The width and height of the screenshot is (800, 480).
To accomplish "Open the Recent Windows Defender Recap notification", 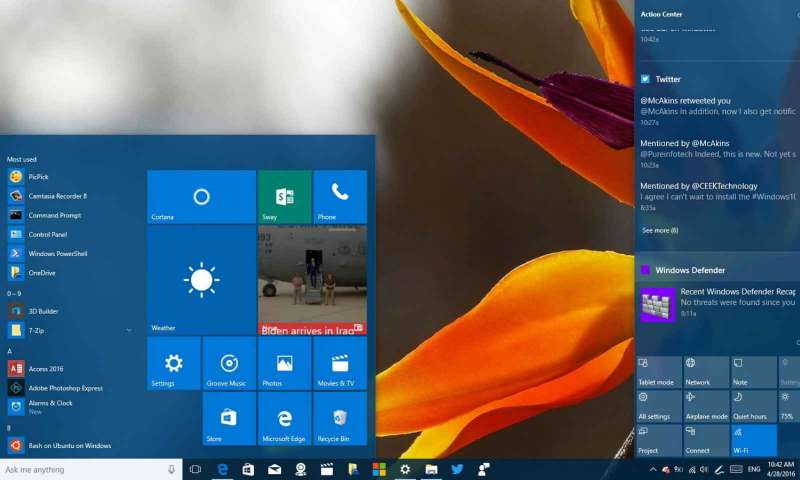I will coord(717,303).
